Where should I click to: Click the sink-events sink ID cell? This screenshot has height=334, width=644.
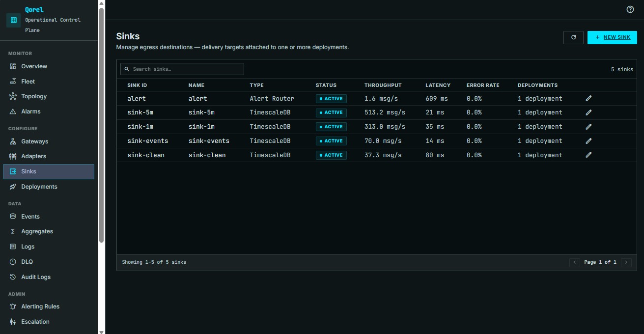point(148,141)
